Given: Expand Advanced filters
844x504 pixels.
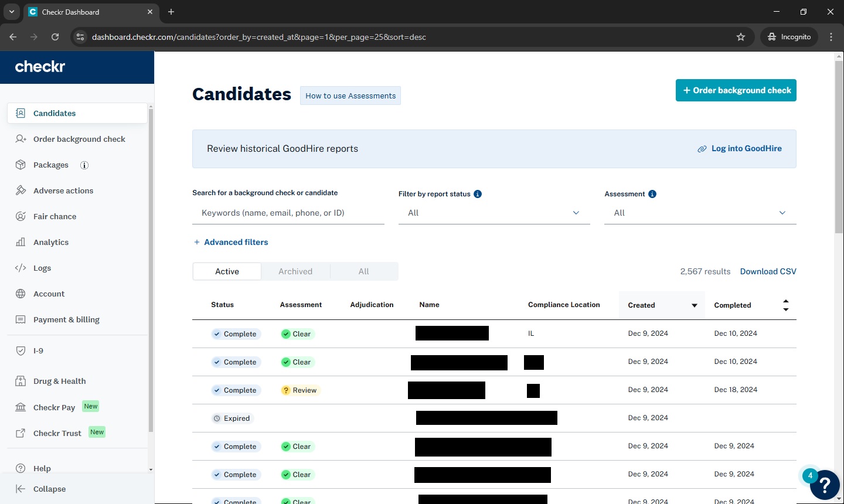Looking at the screenshot, I should tap(231, 242).
